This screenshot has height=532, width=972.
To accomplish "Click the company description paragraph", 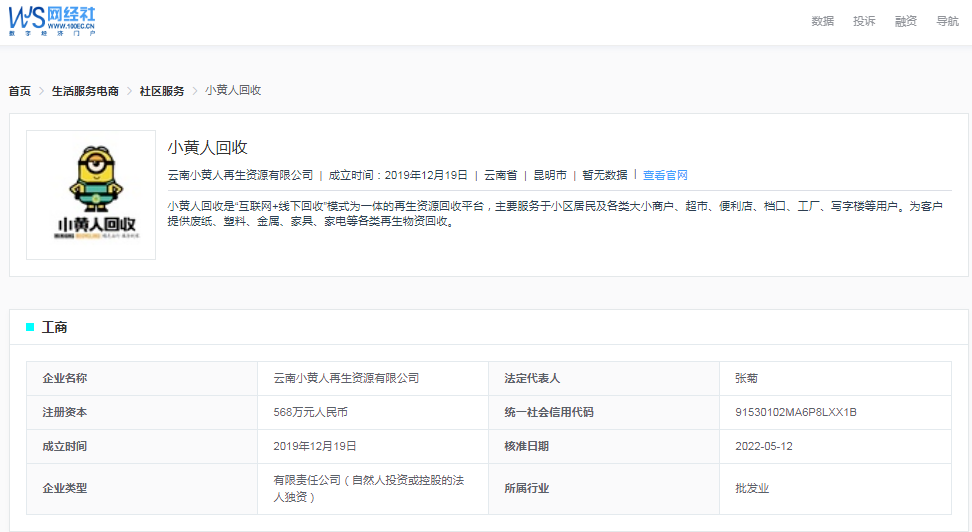I will [555, 214].
